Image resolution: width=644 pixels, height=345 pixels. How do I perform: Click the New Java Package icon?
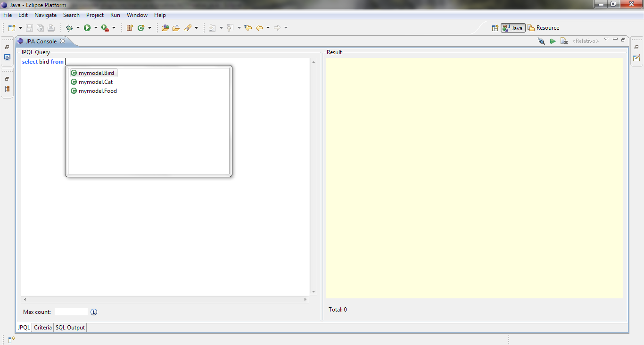tap(130, 28)
